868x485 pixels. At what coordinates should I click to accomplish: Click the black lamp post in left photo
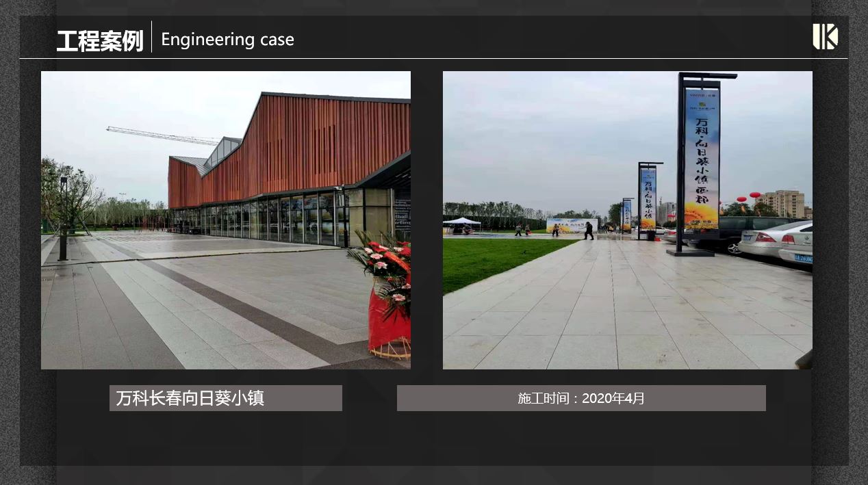(x=63, y=219)
